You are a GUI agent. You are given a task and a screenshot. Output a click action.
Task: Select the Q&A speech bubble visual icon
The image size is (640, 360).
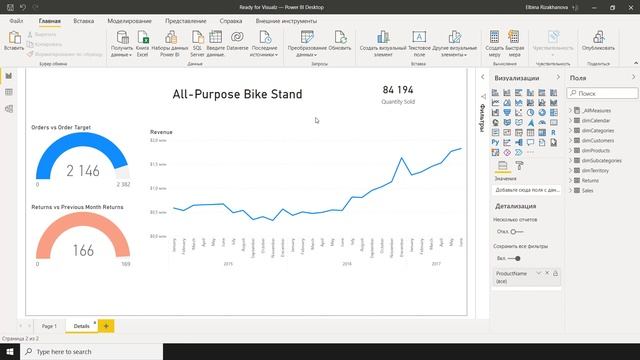click(530, 142)
